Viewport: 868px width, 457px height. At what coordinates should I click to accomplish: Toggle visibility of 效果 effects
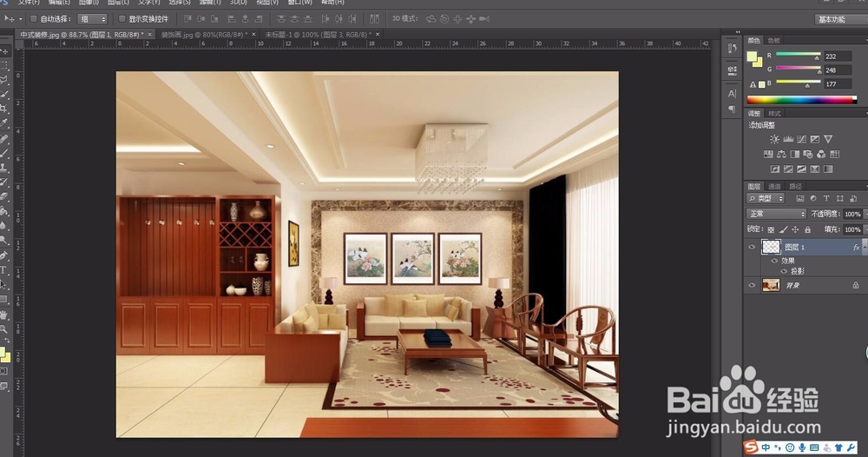coord(774,261)
